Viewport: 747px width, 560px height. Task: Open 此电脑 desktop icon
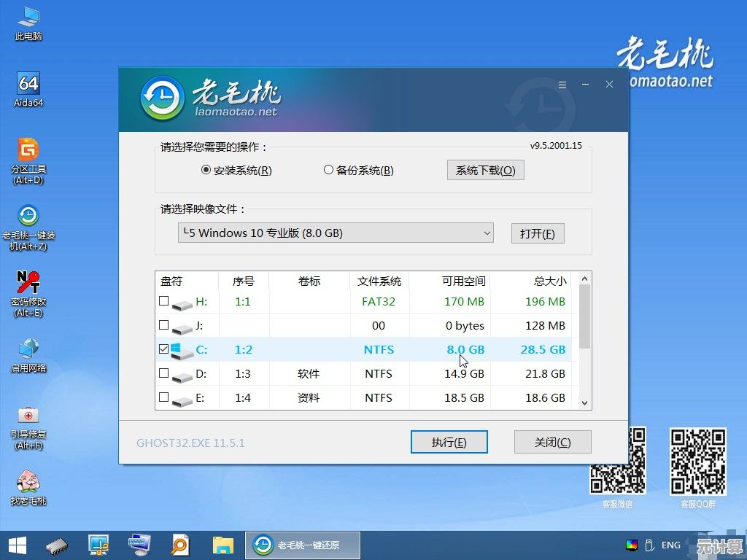[28, 17]
